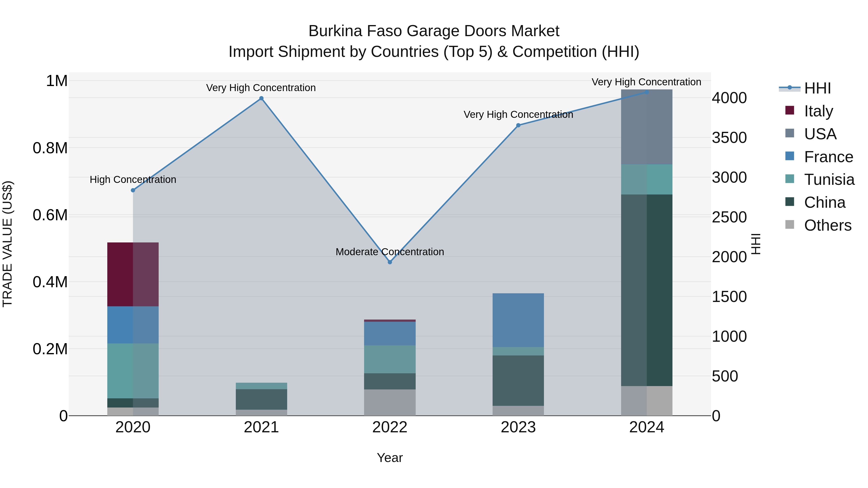The width and height of the screenshot is (868, 488).
Task: Select the Others bar segment in 2024
Action: (647, 401)
